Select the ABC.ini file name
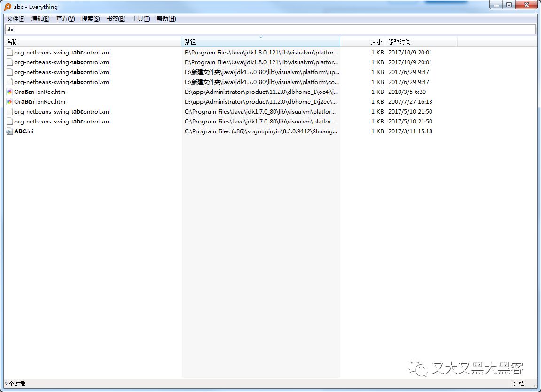 [x=24, y=131]
